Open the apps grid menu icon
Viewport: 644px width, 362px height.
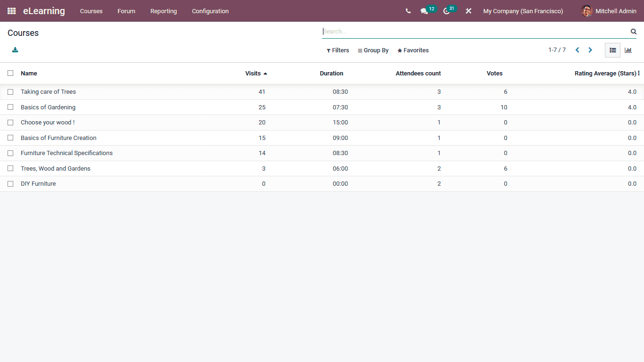pyautogui.click(x=11, y=11)
